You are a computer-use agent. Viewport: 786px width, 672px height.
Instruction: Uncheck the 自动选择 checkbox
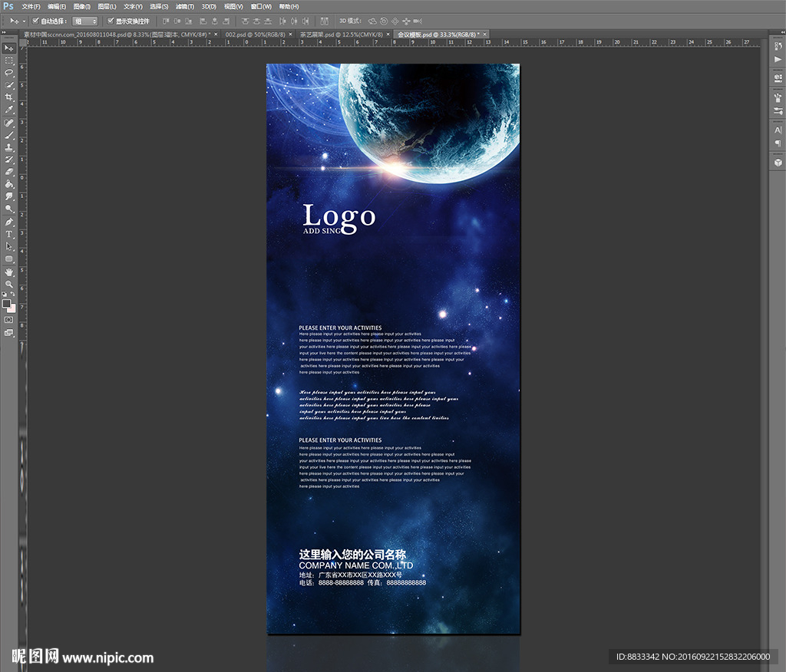point(35,21)
